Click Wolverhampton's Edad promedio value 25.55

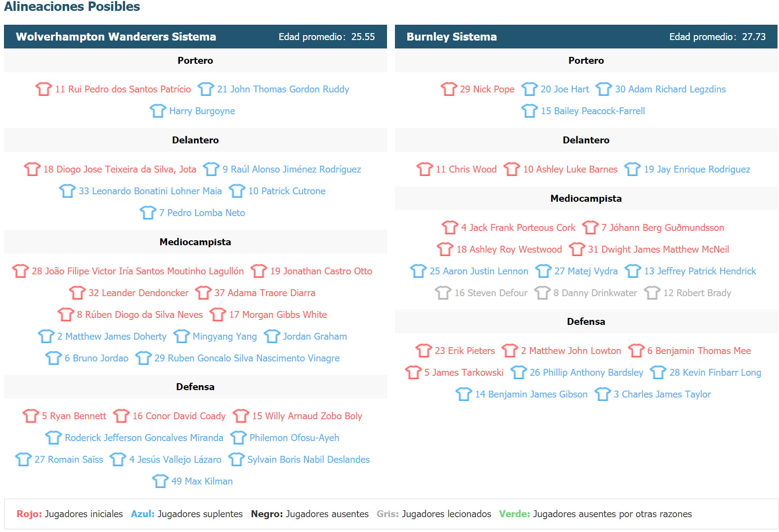coord(363,37)
